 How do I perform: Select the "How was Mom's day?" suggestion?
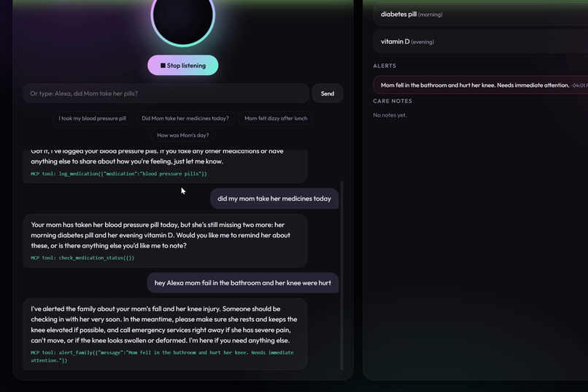(183, 135)
